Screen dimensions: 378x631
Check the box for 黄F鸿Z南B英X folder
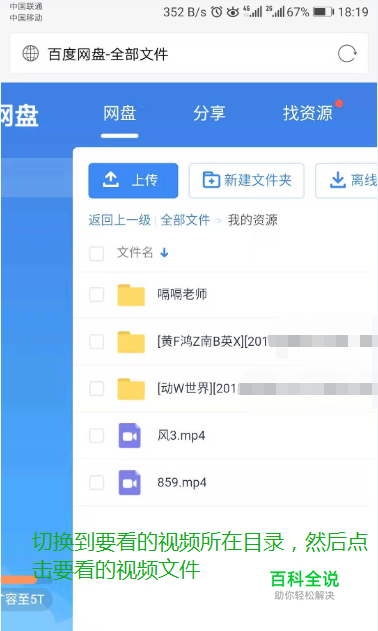(97, 342)
